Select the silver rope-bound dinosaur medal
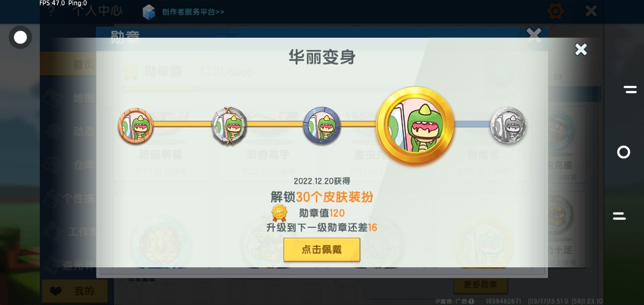This screenshot has width=644, height=305. tap(229, 126)
